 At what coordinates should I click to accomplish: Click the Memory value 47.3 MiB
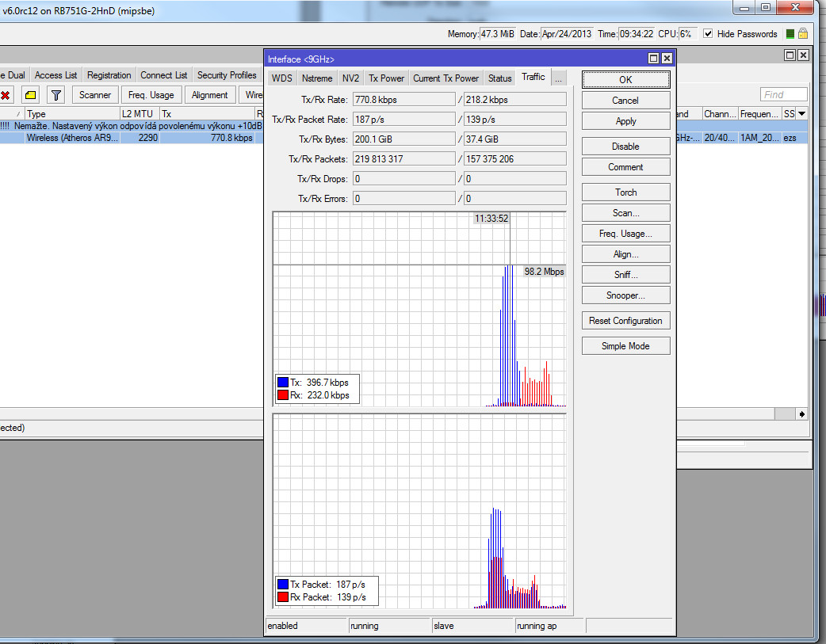point(497,34)
